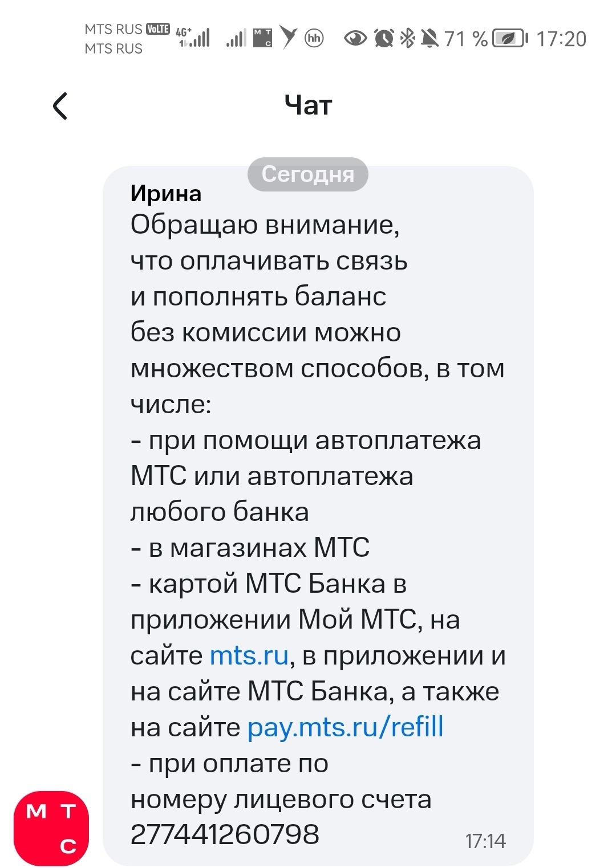The height and width of the screenshot is (868, 616).
Task: Tap the eye comfort icon in status bar
Action: 355,39
